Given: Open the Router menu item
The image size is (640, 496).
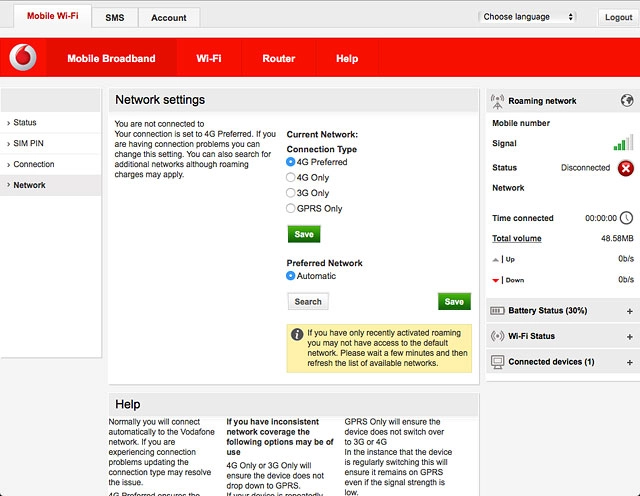Looking at the screenshot, I should click(278, 59).
